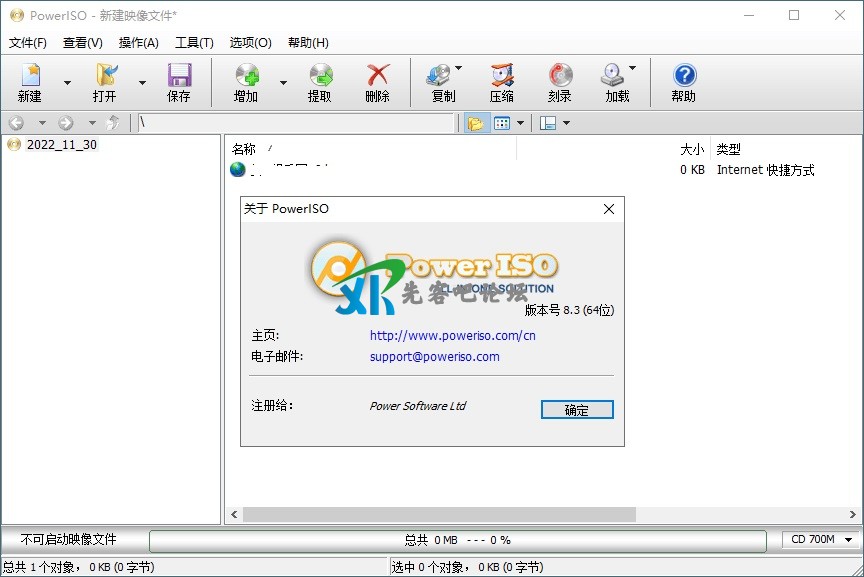Open the 工具(T) menu

194,43
